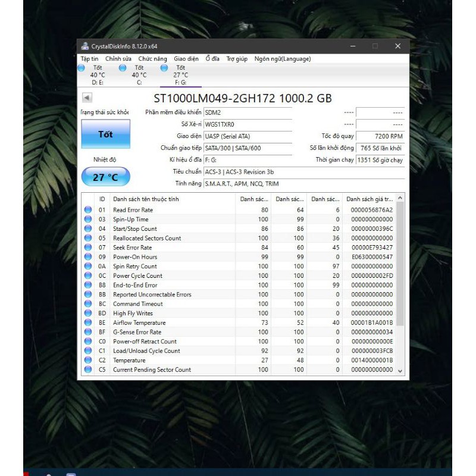Click the Load/Unload Cycle Count status orb
Screen dimensions: 476x476
click(x=88, y=351)
